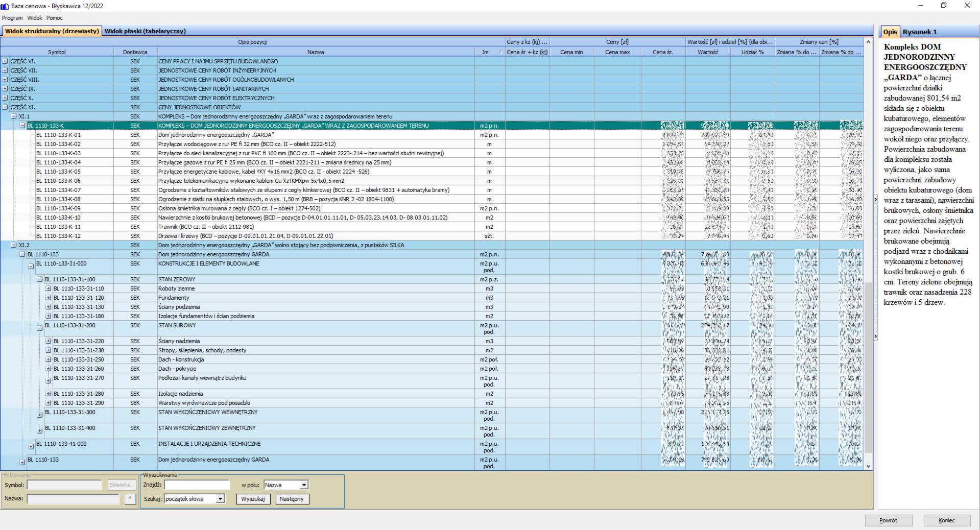Viewport: 980px width, 530px height.
Task: Click the Wyszukaj button
Action: (x=253, y=499)
